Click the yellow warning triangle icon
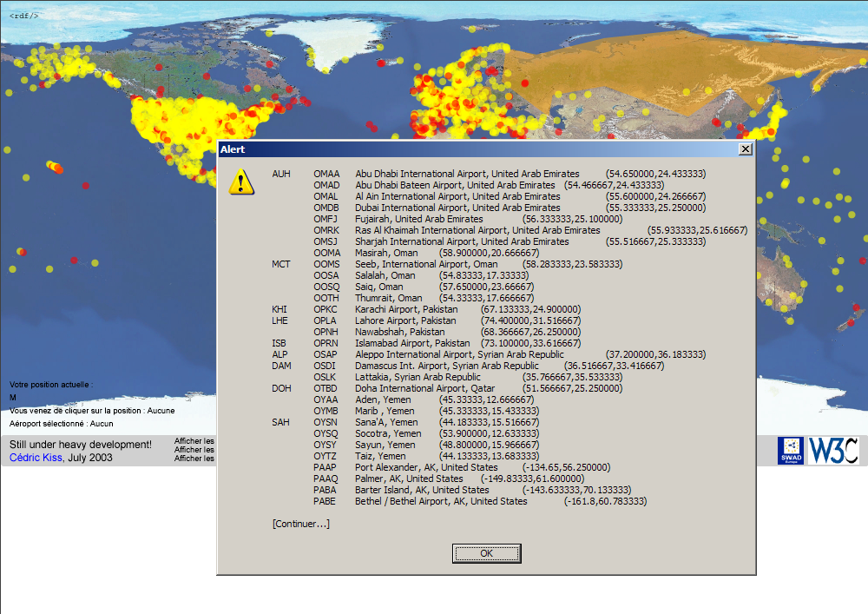The height and width of the screenshot is (614, 868). point(241,182)
